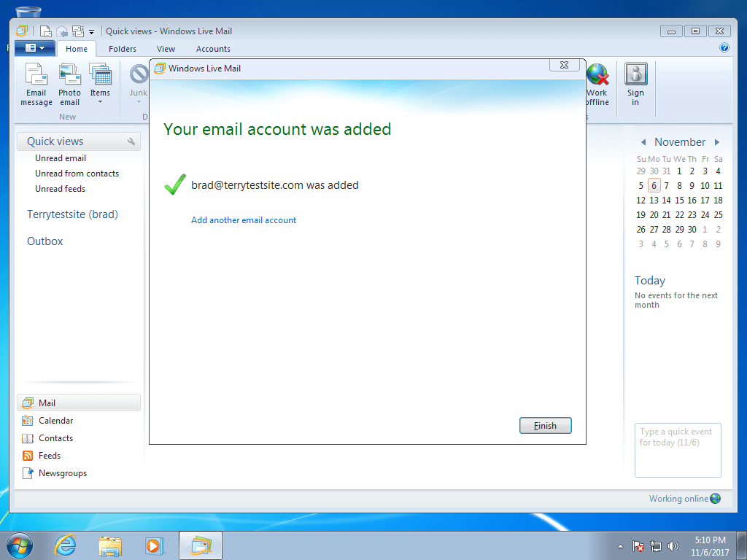The height and width of the screenshot is (560, 747).
Task: Open the Terrytestsite (brad) account folder
Action: click(x=72, y=214)
